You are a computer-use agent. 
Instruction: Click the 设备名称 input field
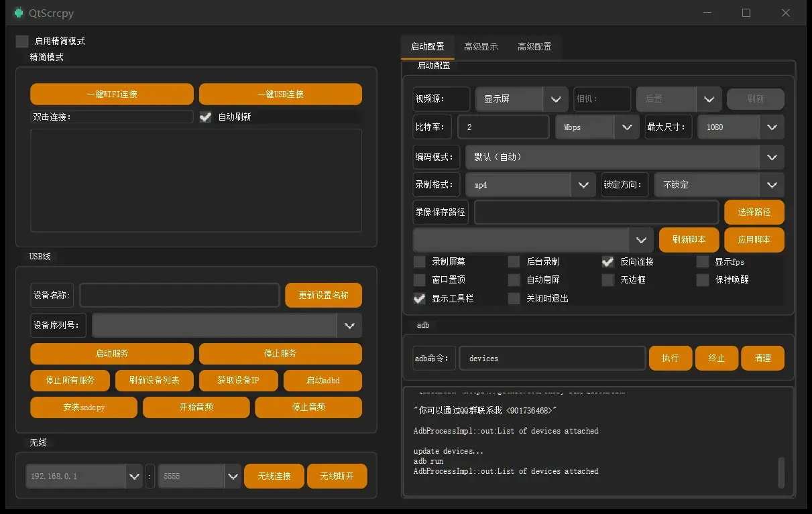(179, 295)
